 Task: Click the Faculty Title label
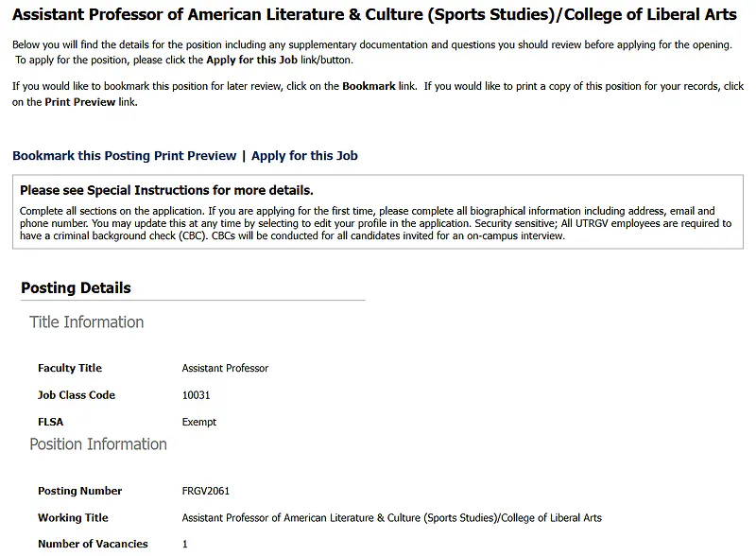(x=70, y=368)
